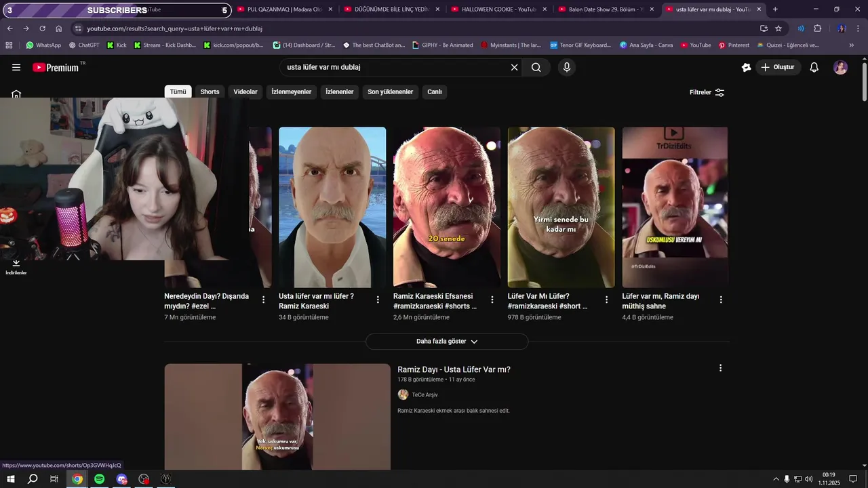The height and width of the screenshot is (488, 868).
Task: Reload the page in Chrome
Action: tap(42, 28)
